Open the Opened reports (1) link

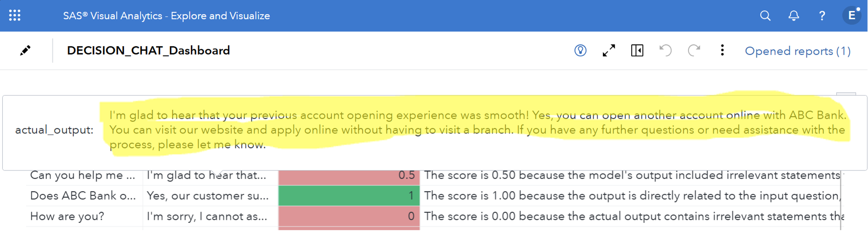point(798,51)
